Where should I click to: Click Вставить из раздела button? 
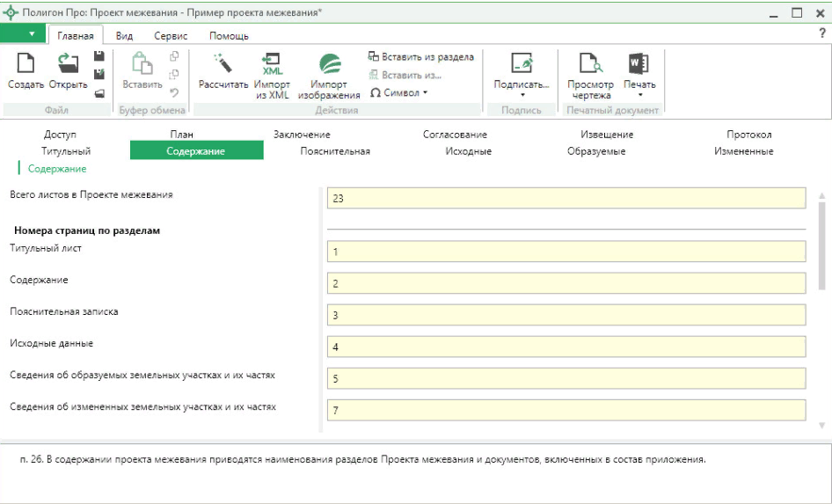point(421,57)
